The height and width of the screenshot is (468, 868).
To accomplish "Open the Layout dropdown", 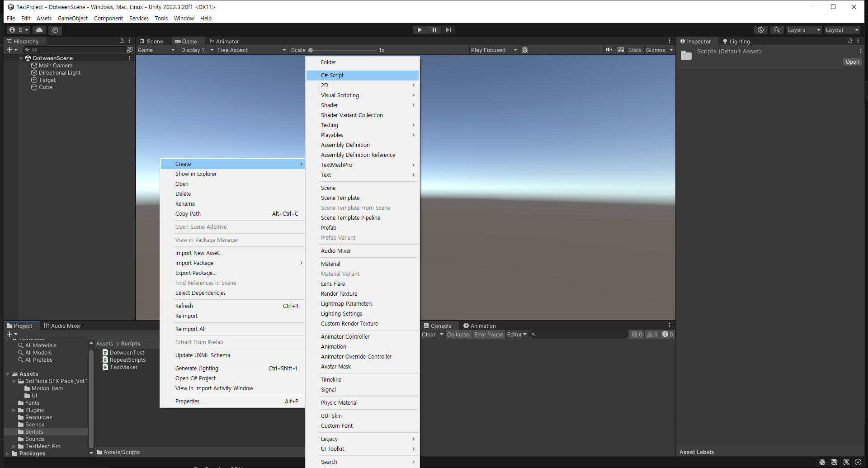I will click(842, 30).
